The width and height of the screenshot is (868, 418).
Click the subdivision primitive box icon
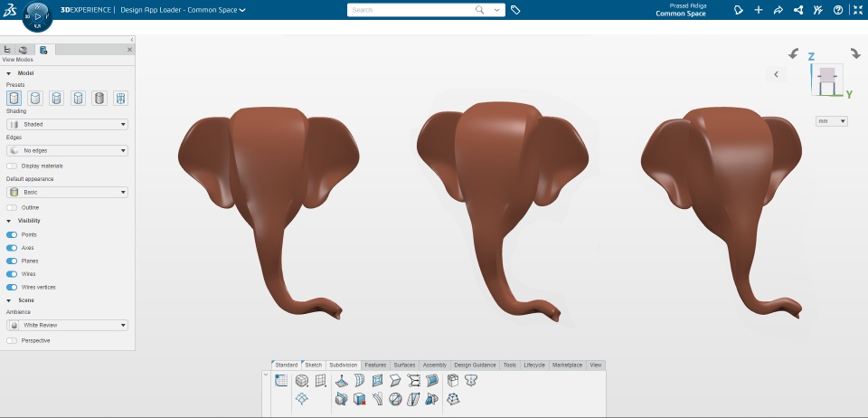(x=302, y=380)
